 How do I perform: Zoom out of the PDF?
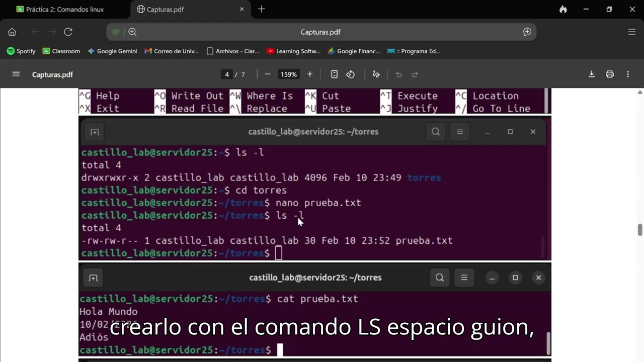tap(268, 74)
